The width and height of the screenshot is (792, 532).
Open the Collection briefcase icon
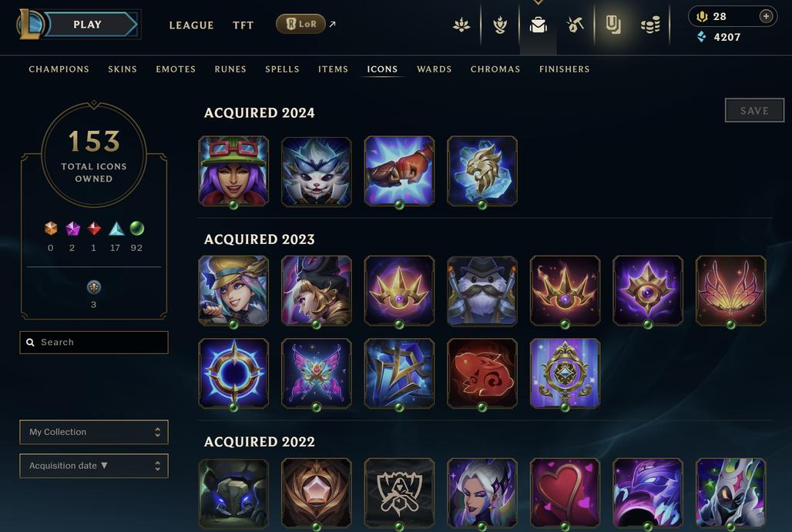pos(538,25)
